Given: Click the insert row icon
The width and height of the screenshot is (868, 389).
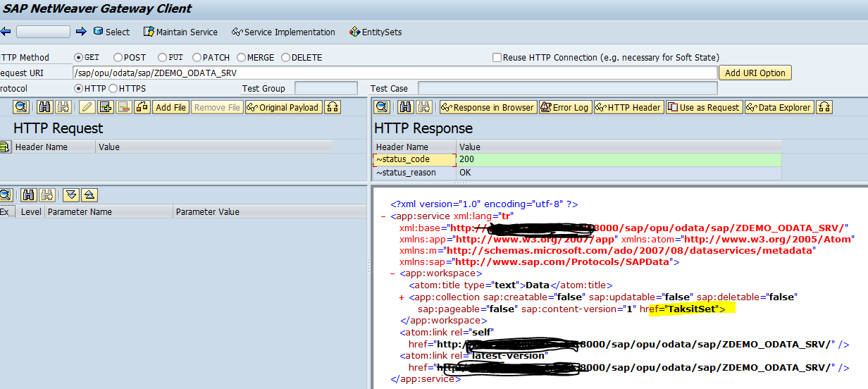Looking at the screenshot, I should pyautogui.click(x=106, y=107).
